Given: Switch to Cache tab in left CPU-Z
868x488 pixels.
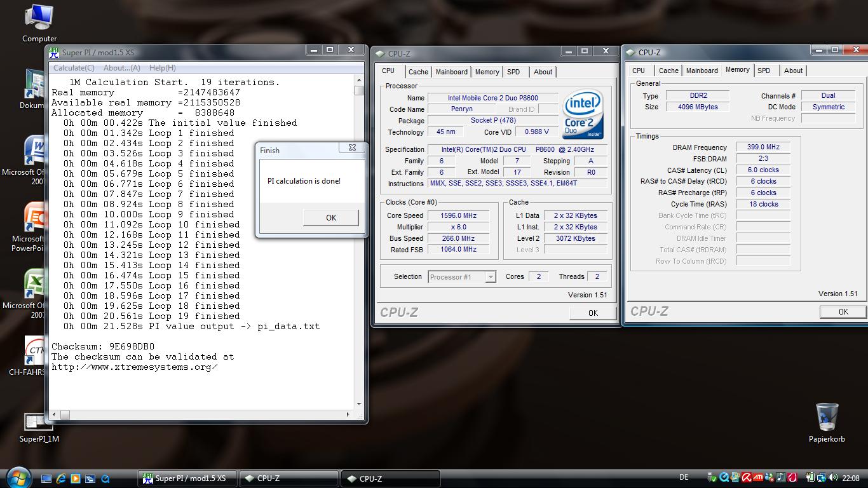Looking at the screenshot, I should pyautogui.click(x=418, y=72).
